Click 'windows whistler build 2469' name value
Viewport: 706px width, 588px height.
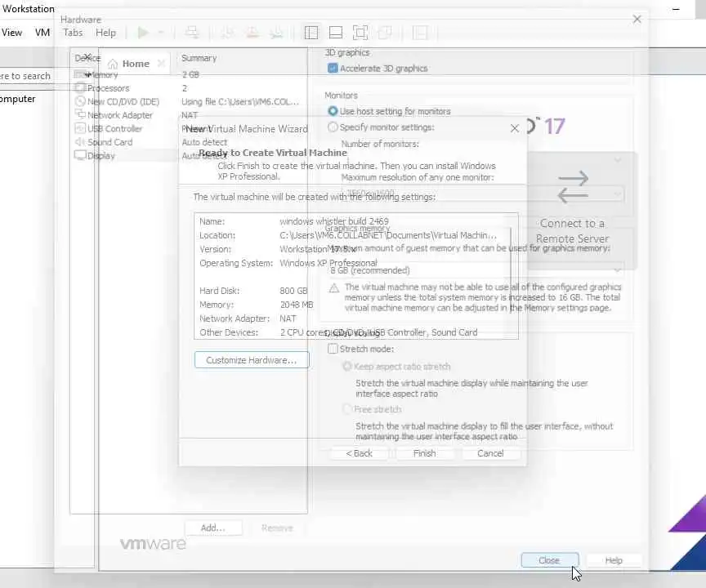(x=333, y=220)
